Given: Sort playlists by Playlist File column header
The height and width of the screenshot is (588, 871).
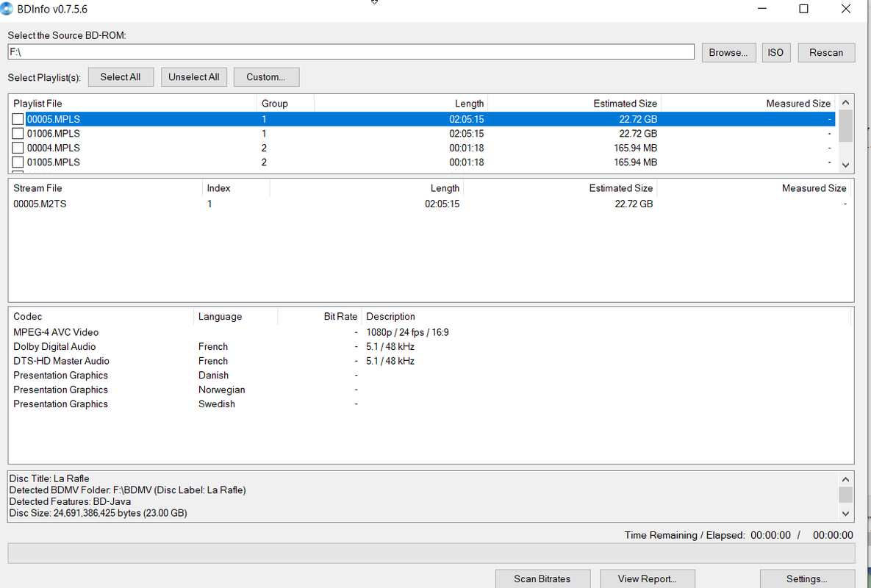Looking at the screenshot, I should (133, 104).
